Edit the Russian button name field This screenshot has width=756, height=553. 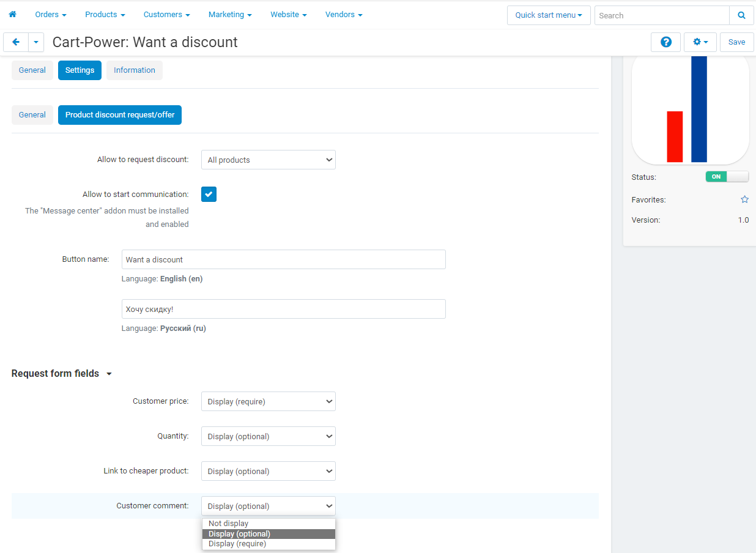tap(284, 309)
